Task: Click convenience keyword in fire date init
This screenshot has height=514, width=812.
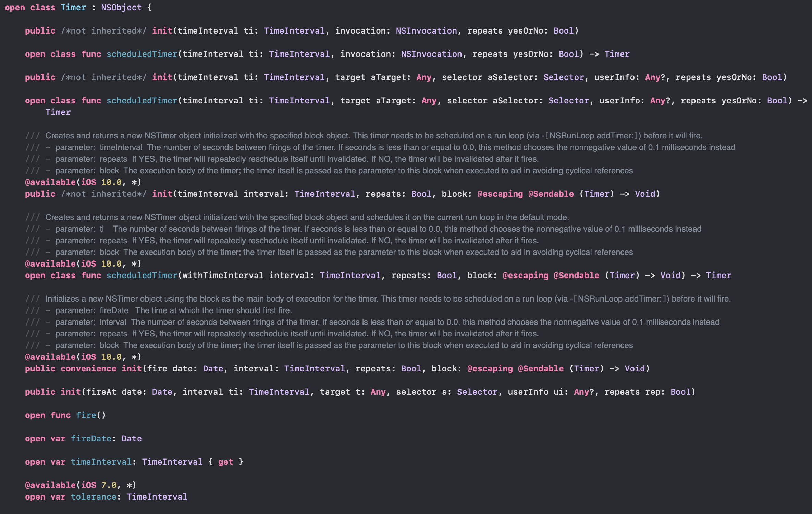Action: [x=88, y=369]
